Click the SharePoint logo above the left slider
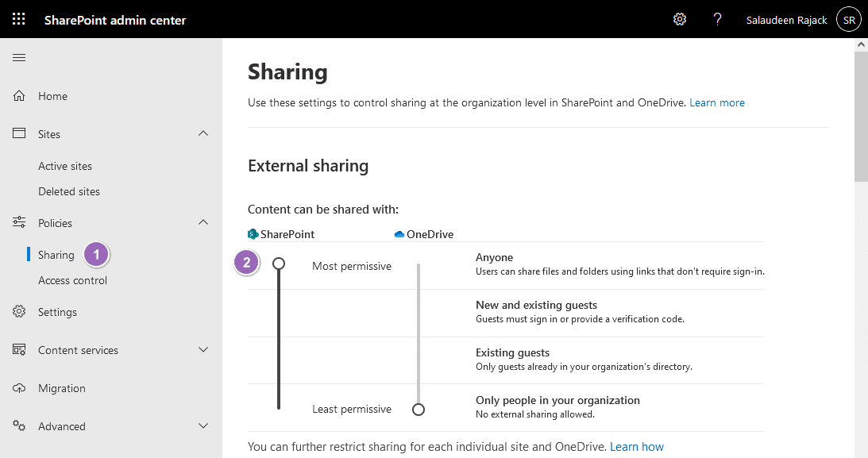 pos(253,233)
